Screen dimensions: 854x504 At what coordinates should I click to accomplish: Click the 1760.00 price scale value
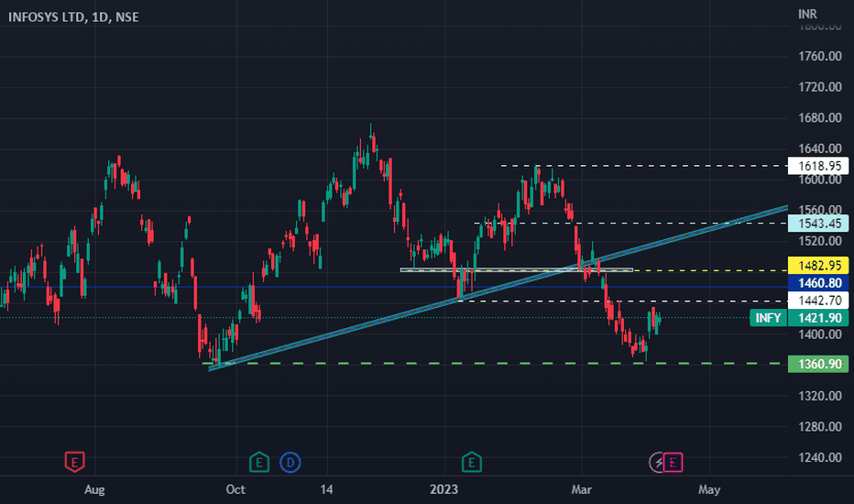tap(820, 56)
